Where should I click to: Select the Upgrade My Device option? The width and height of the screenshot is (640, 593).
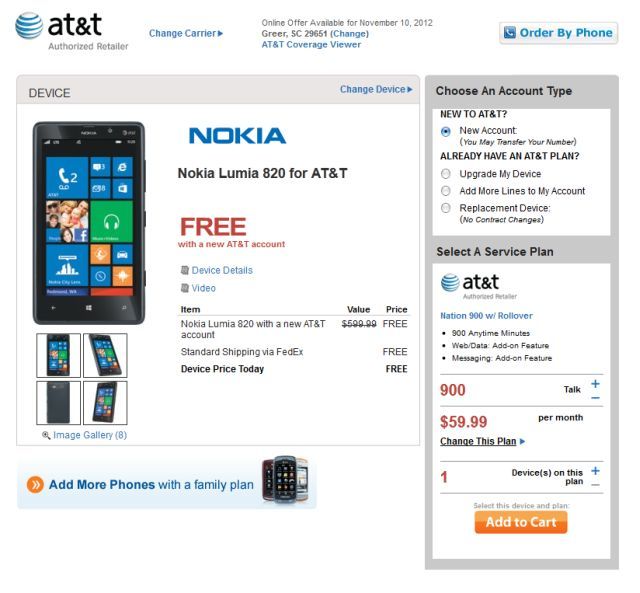pyautogui.click(x=446, y=174)
